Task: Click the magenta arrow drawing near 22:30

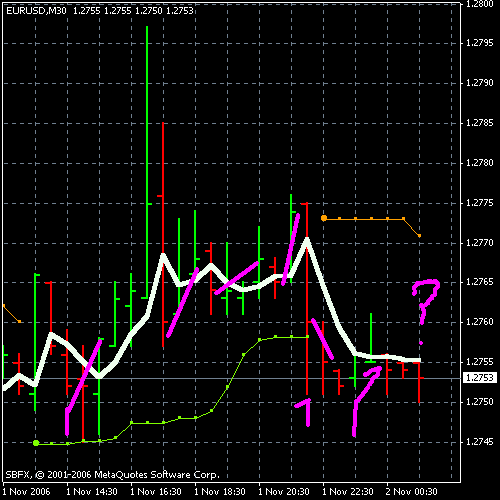Action: coord(367,401)
